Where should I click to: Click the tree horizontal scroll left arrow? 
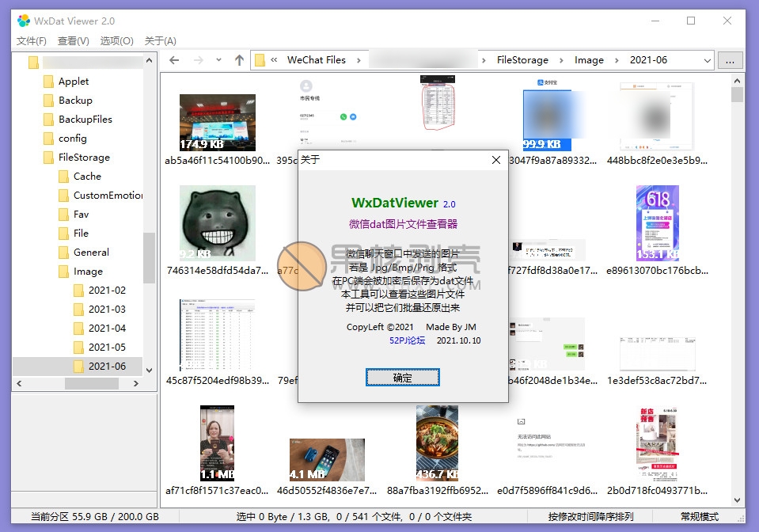pyautogui.click(x=19, y=383)
